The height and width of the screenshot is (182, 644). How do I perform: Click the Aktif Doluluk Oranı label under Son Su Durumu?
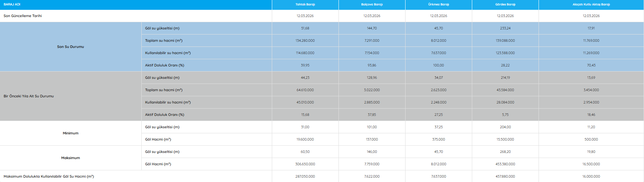click(x=165, y=65)
